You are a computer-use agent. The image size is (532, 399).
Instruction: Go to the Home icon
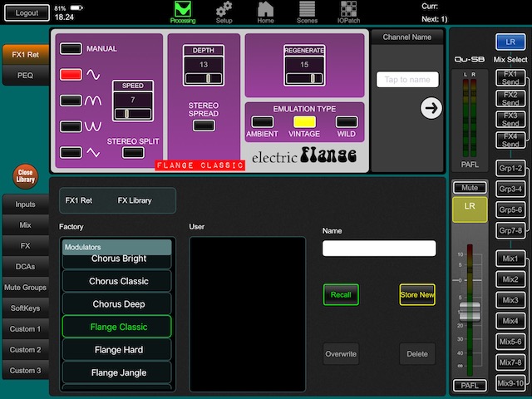point(265,12)
